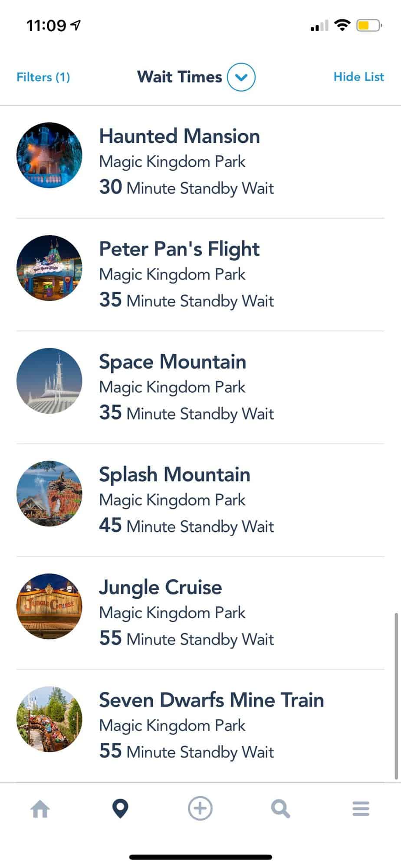Tap the location arrow beside clock

[76, 26]
